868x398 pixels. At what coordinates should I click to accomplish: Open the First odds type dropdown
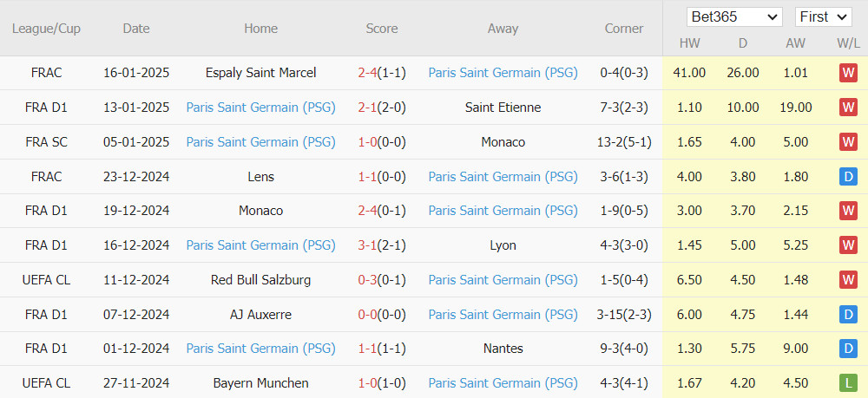pos(823,17)
